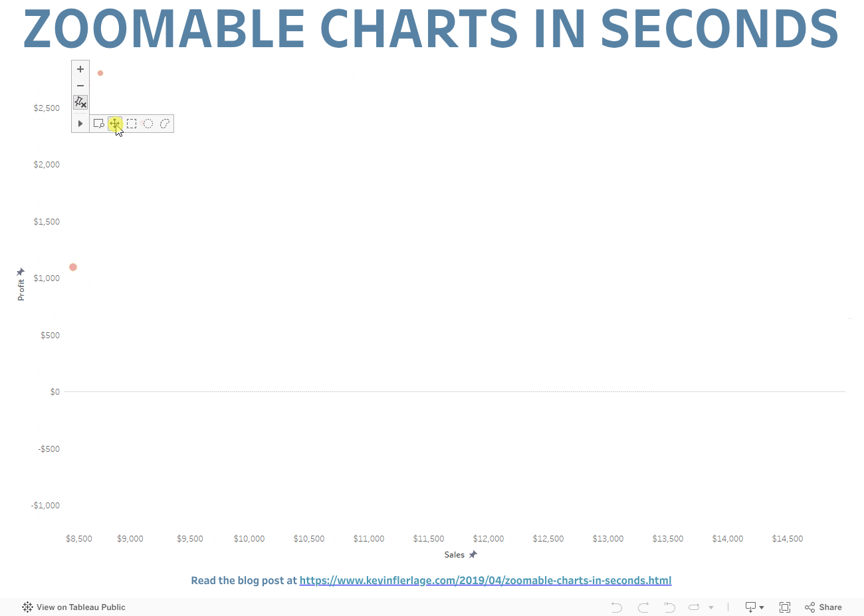The height and width of the screenshot is (616, 864).
Task: Choose the radial selection tool
Action: click(x=148, y=124)
